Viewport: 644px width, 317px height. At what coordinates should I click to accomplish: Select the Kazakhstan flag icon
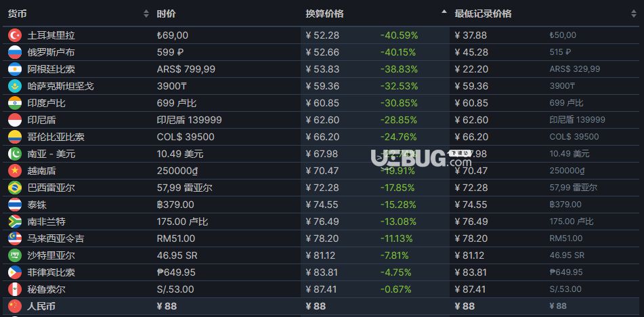click(x=15, y=86)
